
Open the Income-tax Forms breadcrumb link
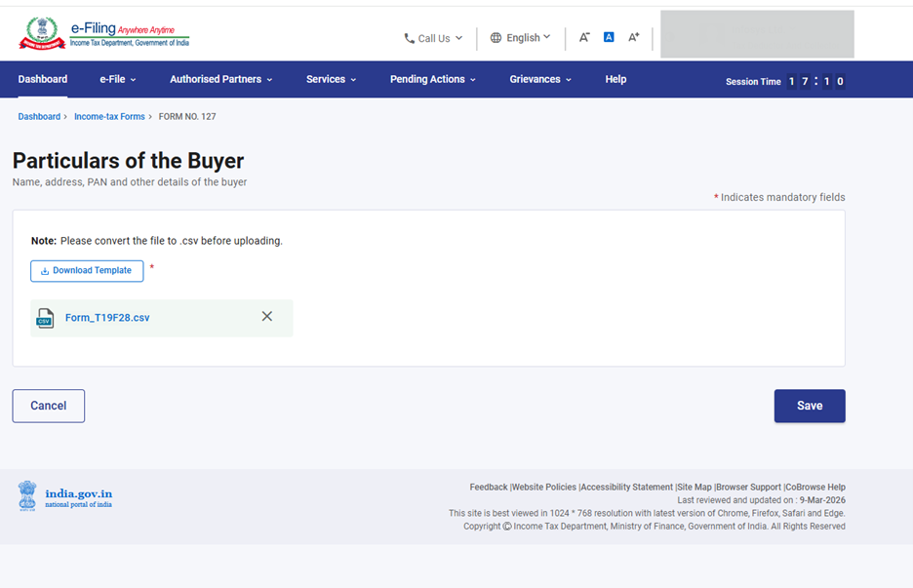click(109, 117)
